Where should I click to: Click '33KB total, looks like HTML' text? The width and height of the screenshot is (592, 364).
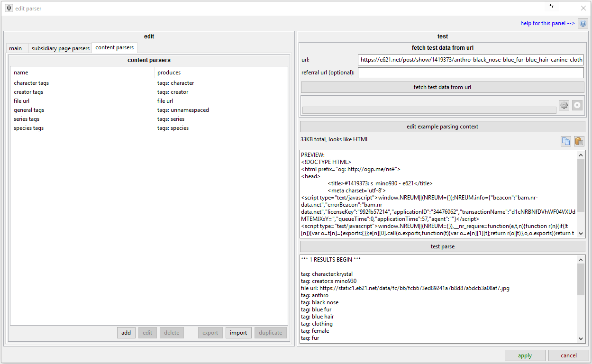coord(334,139)
